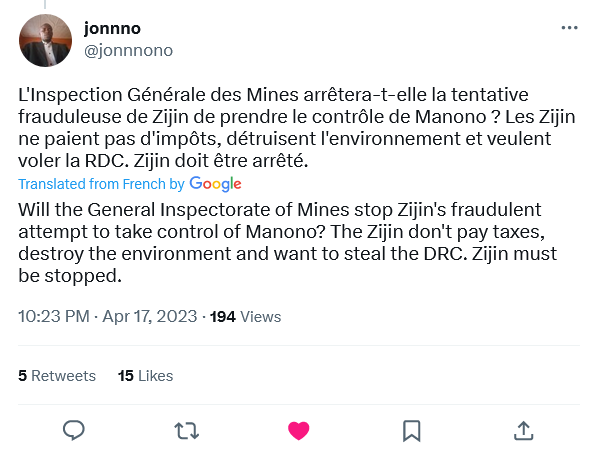Image resolution: width=598 pixels, height=456 pixels.
Task: Click the number 5 before Retweets
Action: point(23,376)
